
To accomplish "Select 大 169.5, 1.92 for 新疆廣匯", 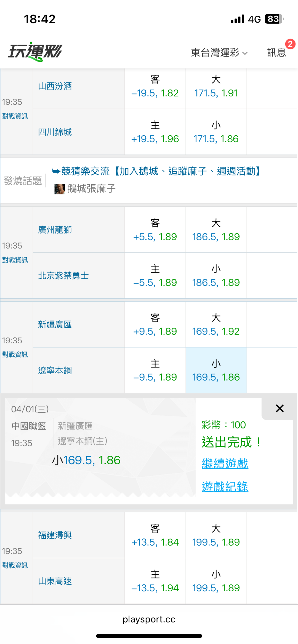I will 216,325.
